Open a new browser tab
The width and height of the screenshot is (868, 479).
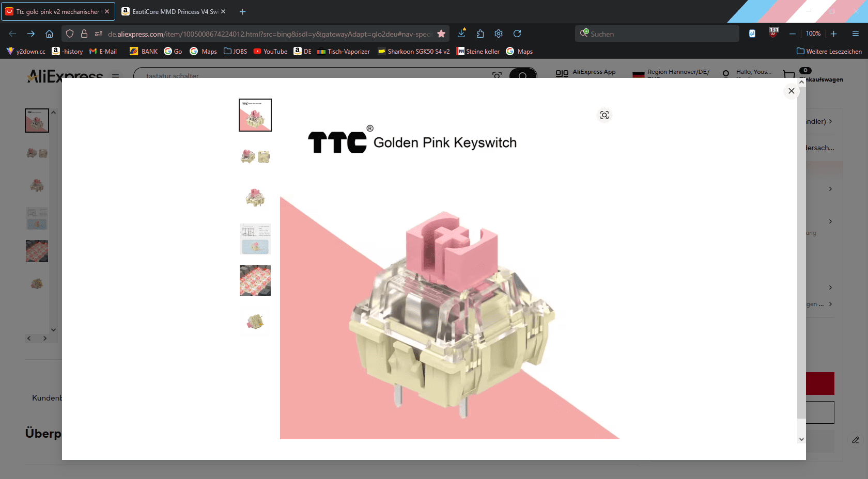tap(242, 11)
